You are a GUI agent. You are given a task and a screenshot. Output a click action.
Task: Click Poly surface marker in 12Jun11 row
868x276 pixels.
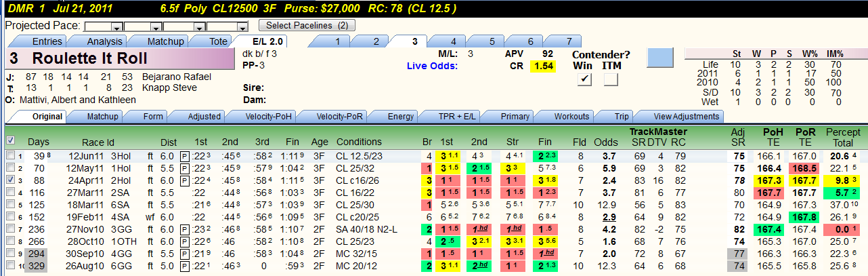184,156
